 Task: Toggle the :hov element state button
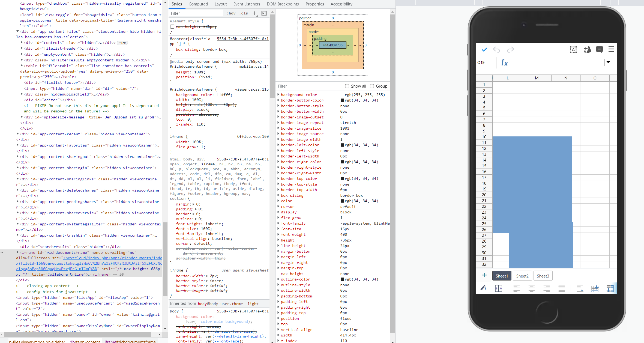231,13
